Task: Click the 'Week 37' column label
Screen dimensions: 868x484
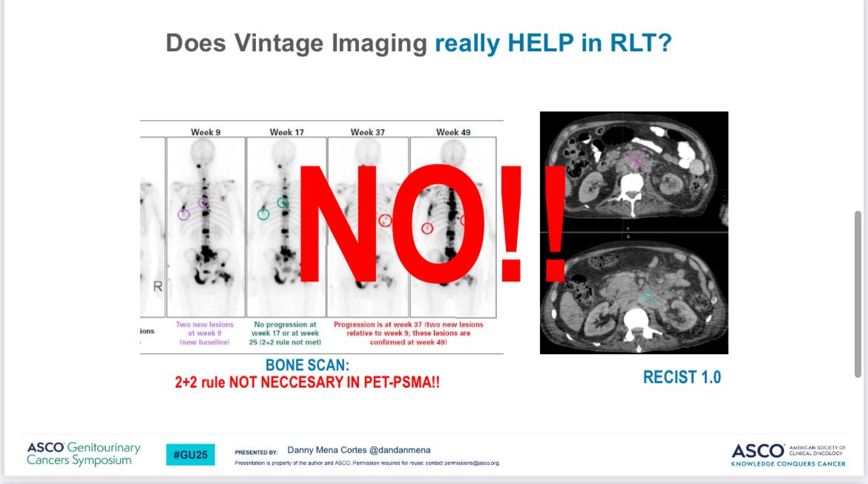Action: [x=367, y=132]
